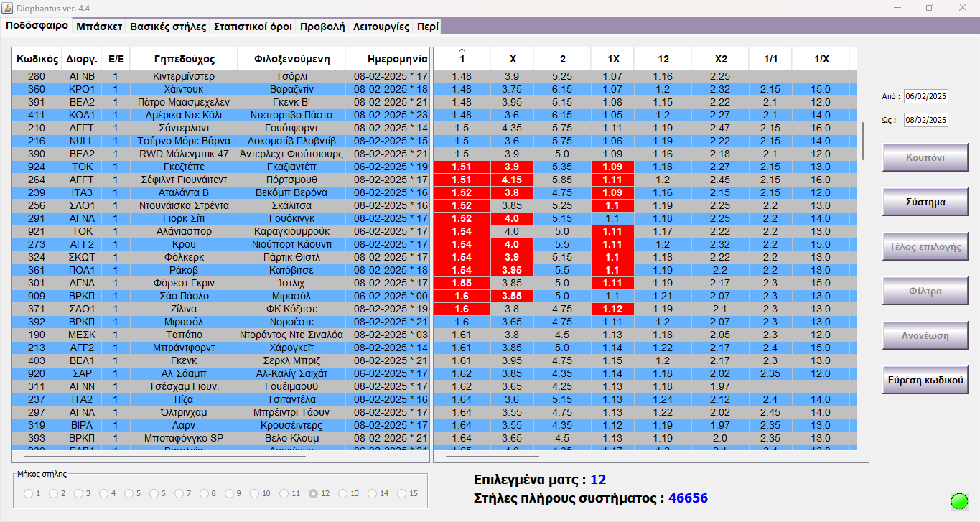Click the Μπρέιντρι Τάουν away team cell
Viewport: 980px width, 522px height.
(291, 412)
